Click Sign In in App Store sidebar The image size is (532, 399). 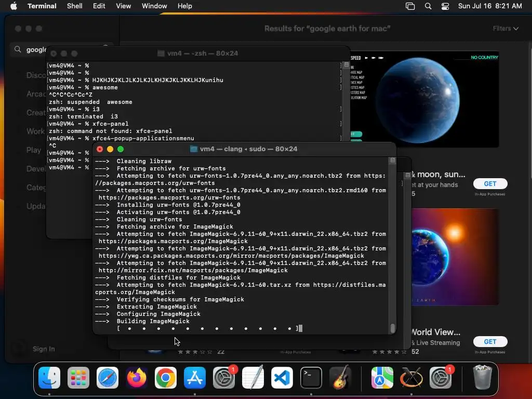[x=44, y=349]
